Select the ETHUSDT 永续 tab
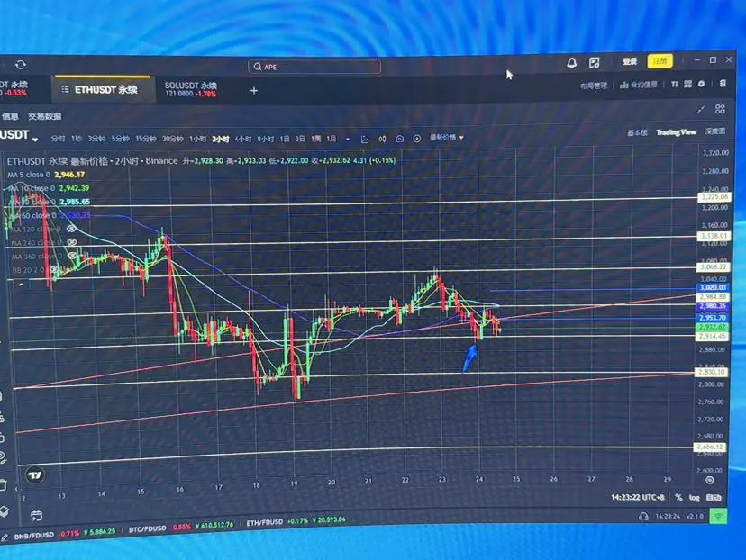 click(x=105, y=89)
